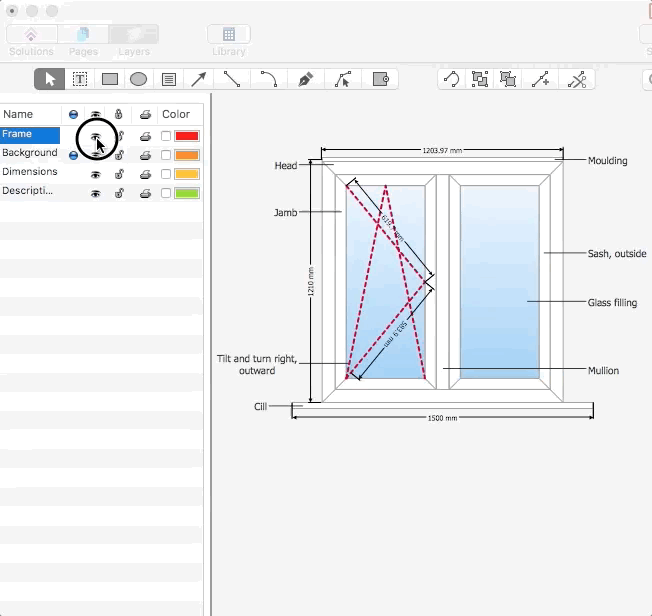Toggle visibility of the Dimensions layer
Screen dimensions: 652x616
pos(96,174)
